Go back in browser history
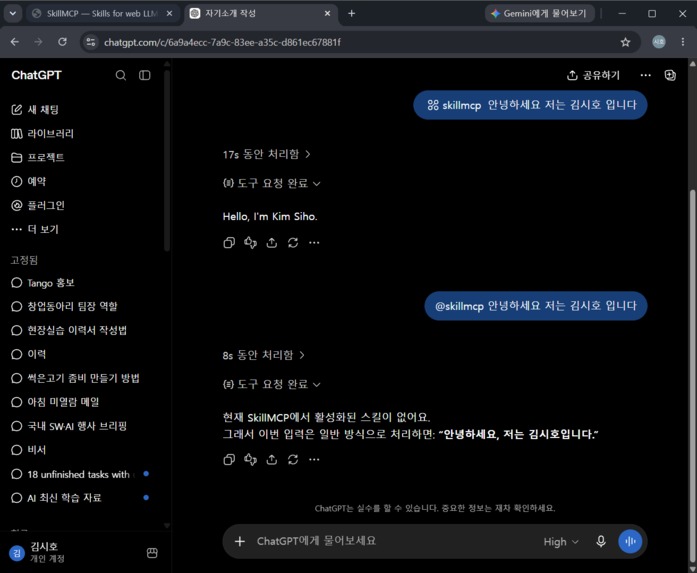 (15, 42)
